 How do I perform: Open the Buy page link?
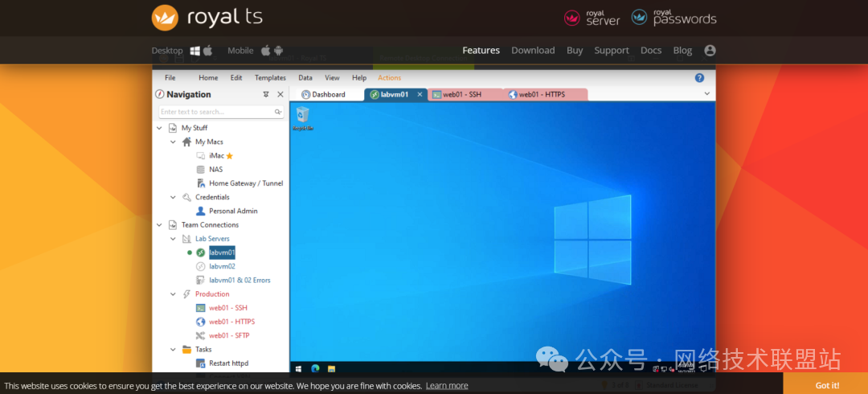575,51
